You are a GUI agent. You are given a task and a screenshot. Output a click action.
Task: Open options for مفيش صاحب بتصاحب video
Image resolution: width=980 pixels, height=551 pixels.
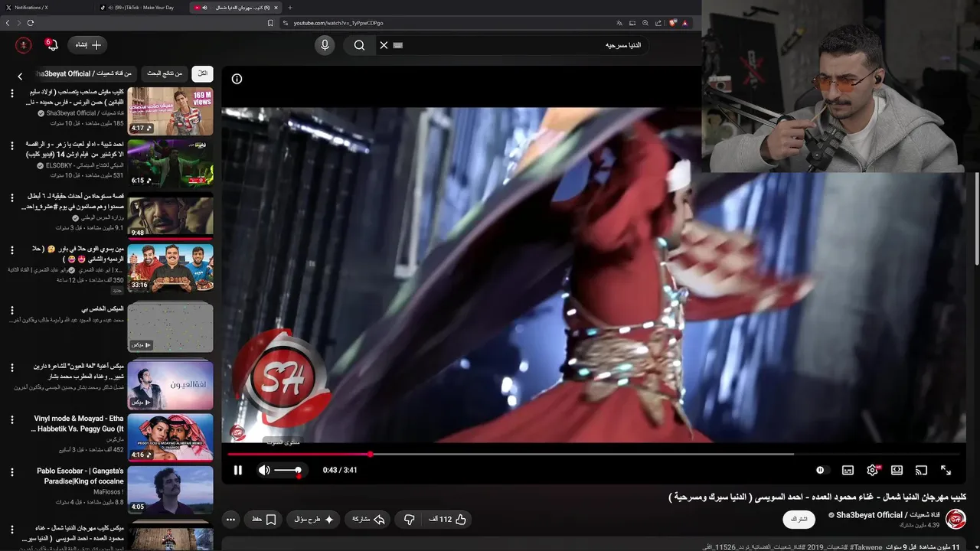click(x=12, y=93)
